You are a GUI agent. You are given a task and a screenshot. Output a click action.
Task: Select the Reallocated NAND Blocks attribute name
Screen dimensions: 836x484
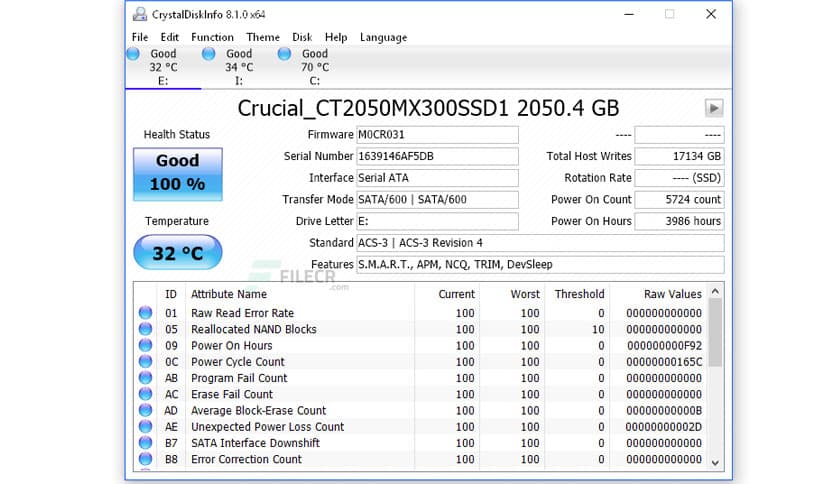click(254, 329)
